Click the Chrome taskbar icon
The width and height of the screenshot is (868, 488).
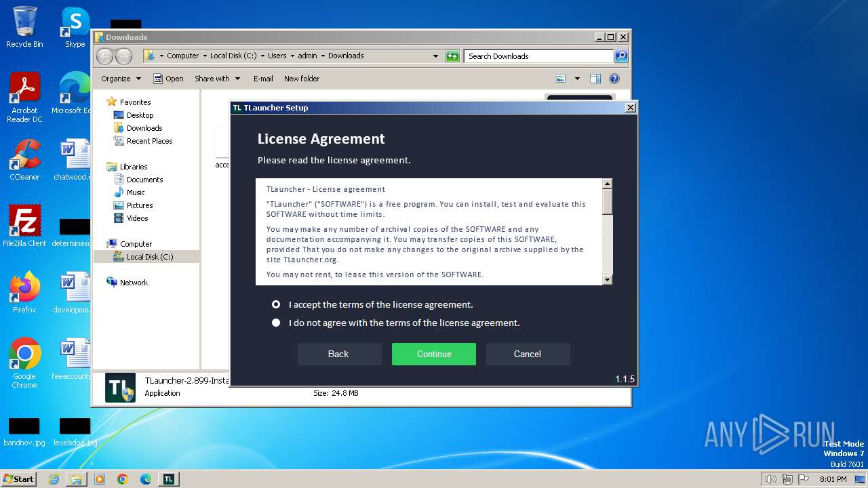(123, 479)
